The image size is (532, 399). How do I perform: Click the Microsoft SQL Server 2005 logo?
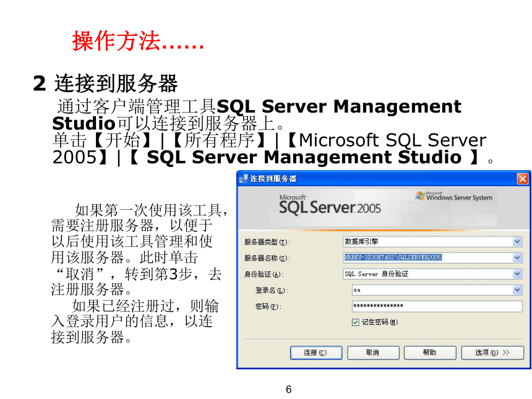330,205
